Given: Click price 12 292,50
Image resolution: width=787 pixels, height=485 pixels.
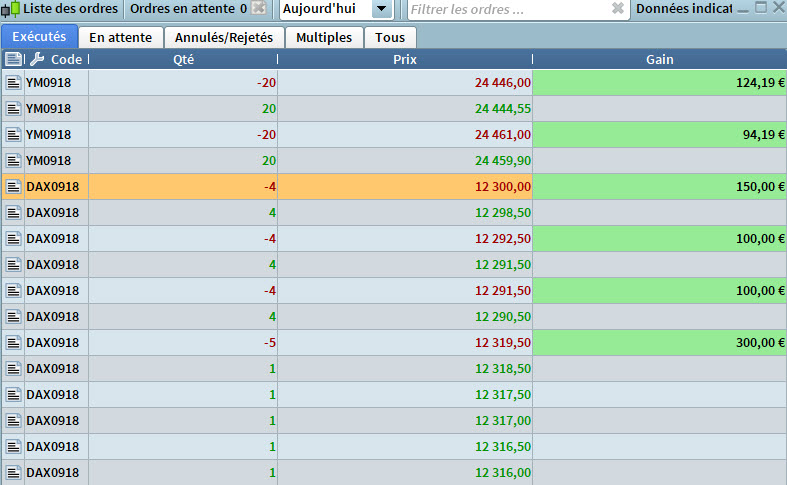Looking at the screenshot, I should tap(502, 238).
